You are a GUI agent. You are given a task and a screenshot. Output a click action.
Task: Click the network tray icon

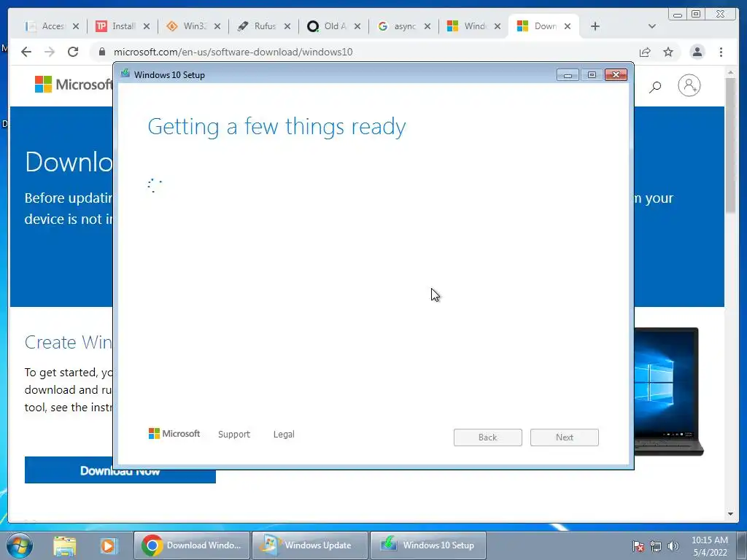pyautogui.click(x=656, y=546)
